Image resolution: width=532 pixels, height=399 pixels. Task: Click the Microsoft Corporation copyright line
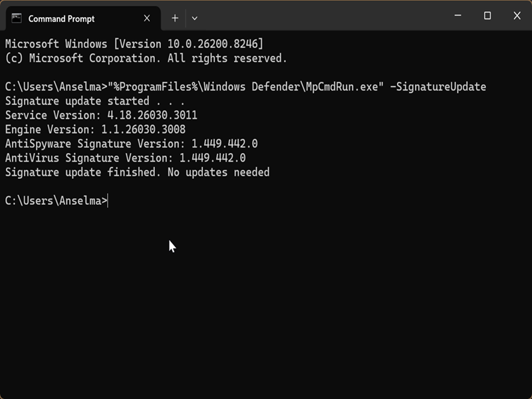[146, 59]
